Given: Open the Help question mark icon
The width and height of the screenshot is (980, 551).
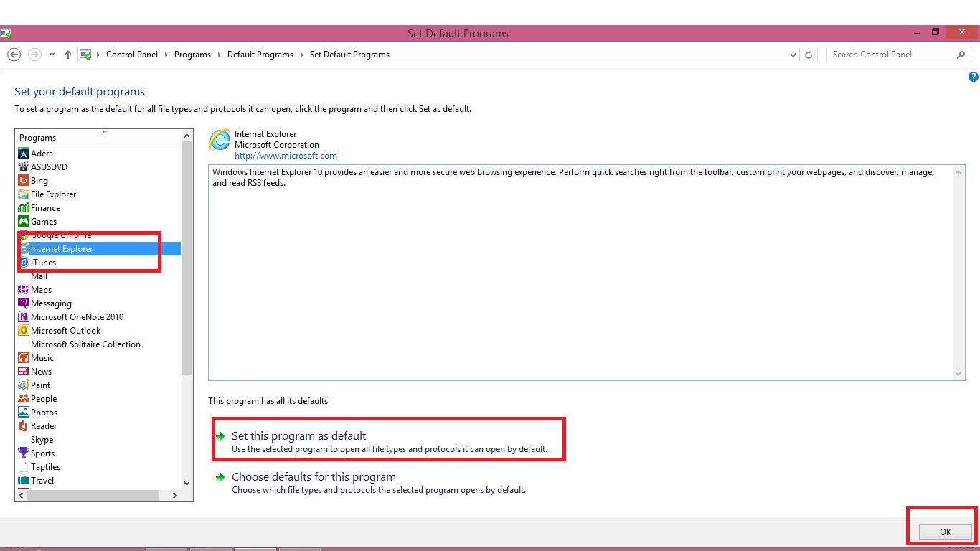Looking at the screenshot, I should pos(974,77).
